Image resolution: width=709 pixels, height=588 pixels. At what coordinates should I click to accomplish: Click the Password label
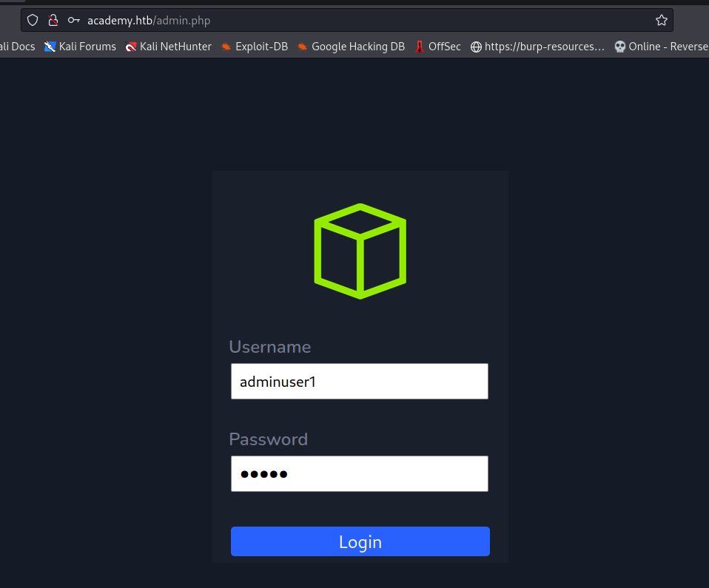point(269,439)
